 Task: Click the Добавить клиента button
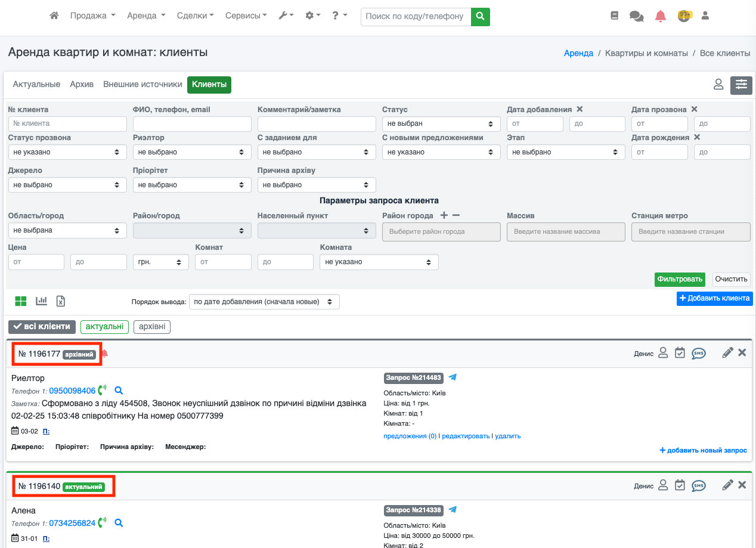pyautogui.click(x=714, y=298)
